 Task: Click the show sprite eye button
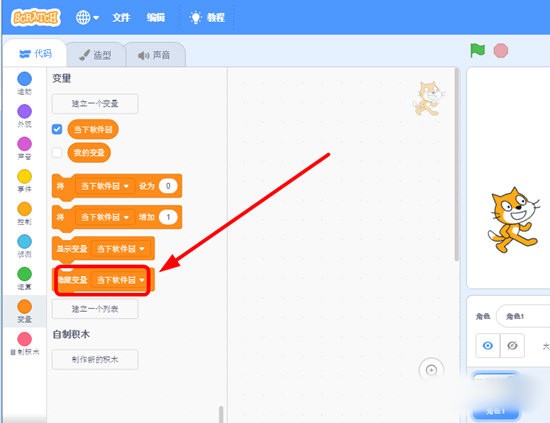point(488,346)
